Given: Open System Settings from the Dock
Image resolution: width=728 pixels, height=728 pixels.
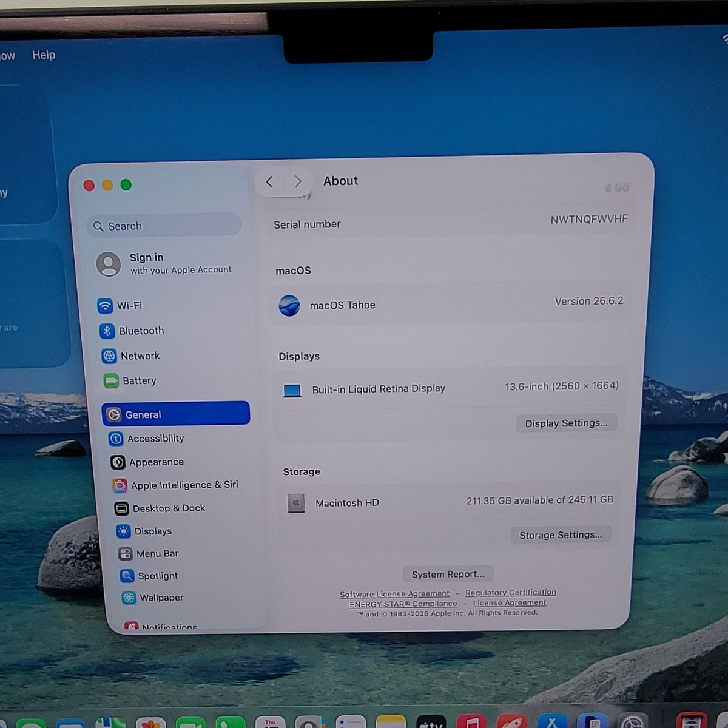Looking at the screenshot, I should point(633,721).
